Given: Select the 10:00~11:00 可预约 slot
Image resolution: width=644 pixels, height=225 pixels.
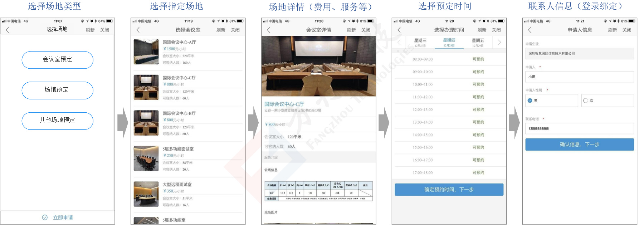Looking at the screenshot, I should (x=449, y=84).
